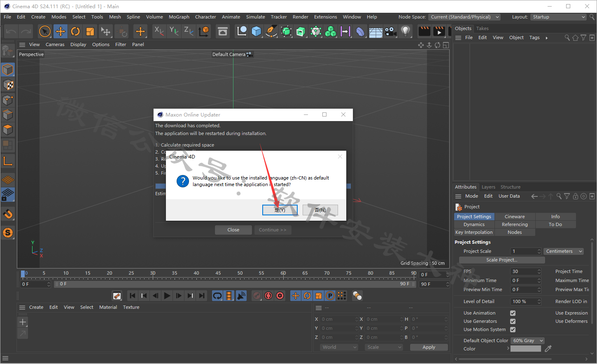Click Yes (是) in language dialog
The width and height of the screenshot is (597, 364).
pos(280,210)
